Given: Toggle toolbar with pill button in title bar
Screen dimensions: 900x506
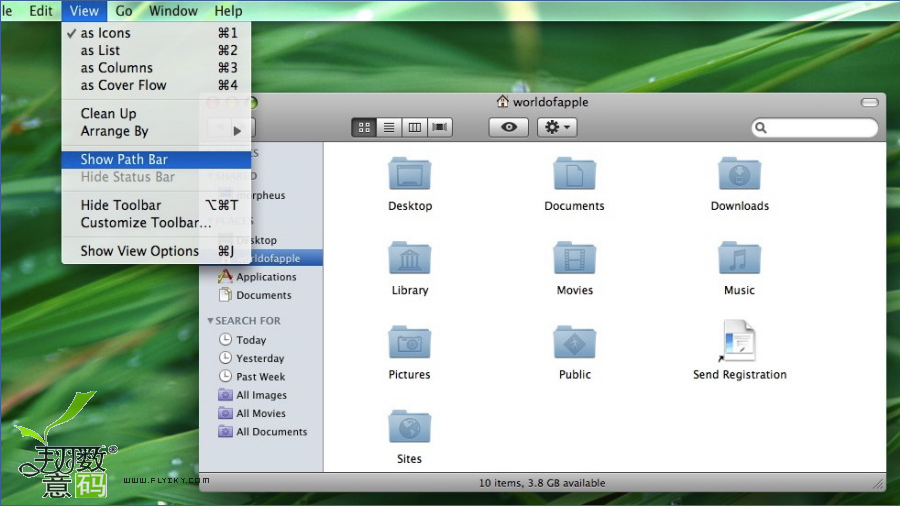Looking at the screenshot, I should click(x=870, y=102).
